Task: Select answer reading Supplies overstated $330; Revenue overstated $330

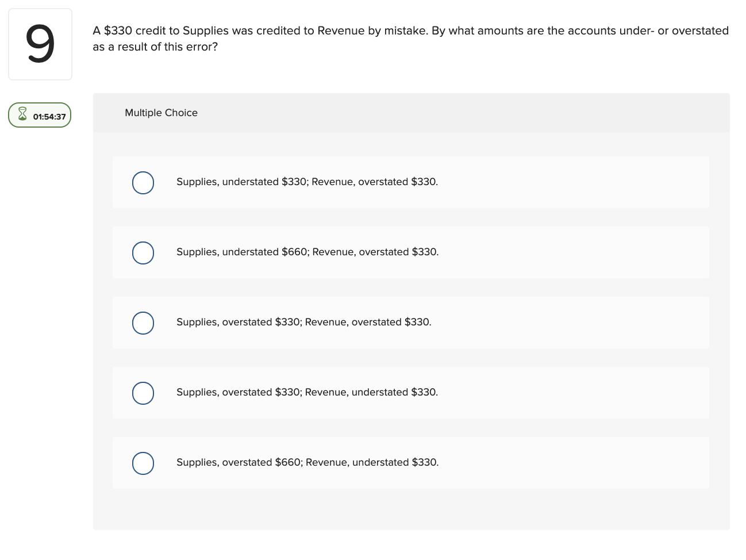Action: coord(303,322)
